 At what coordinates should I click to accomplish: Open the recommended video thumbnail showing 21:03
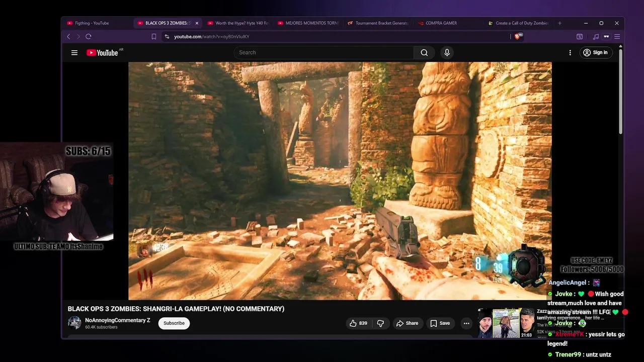(506, 323)
